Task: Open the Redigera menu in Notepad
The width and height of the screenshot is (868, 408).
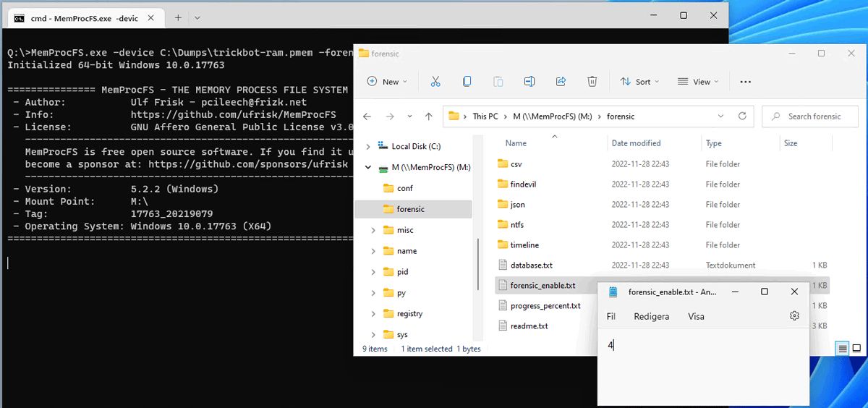Action: coord(652,316)
